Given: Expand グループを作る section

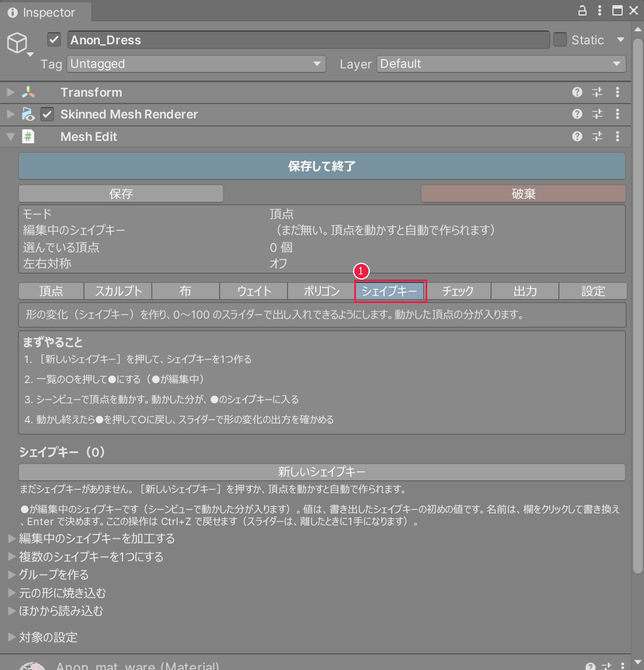Looking at the screenshot, I should (x=12, y=575).
